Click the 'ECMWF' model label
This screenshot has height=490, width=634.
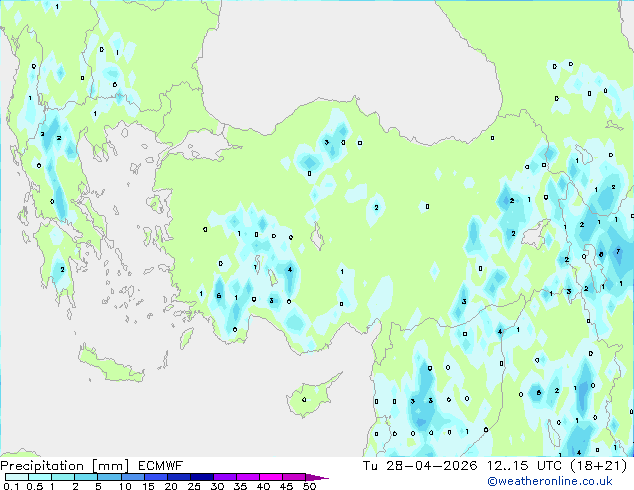click(x=161, y=466)
